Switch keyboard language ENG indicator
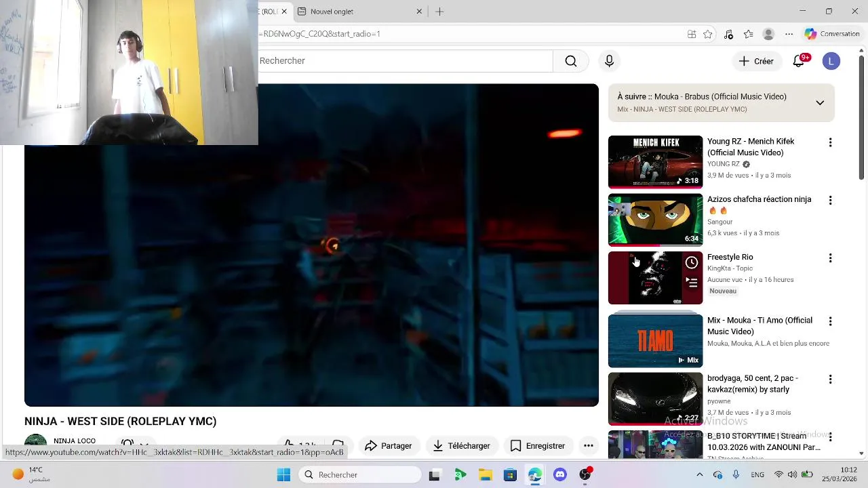 click(757, 475)
